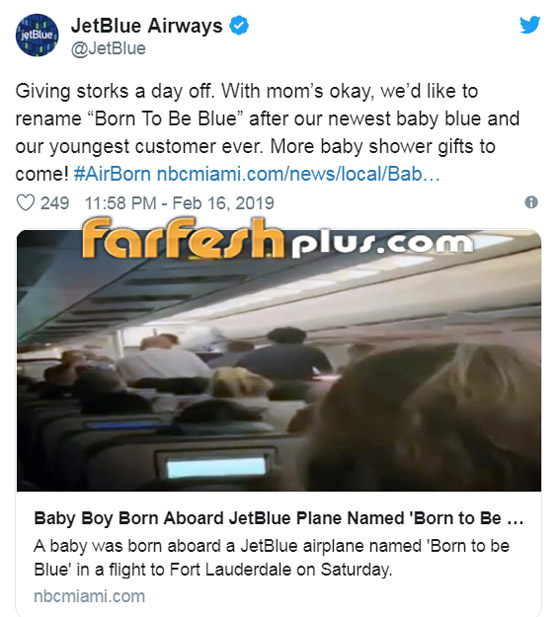Click the tweet text 'Giving storks a day off'
560x617 pixels.
pyautogui.click(x=115, y=91)
